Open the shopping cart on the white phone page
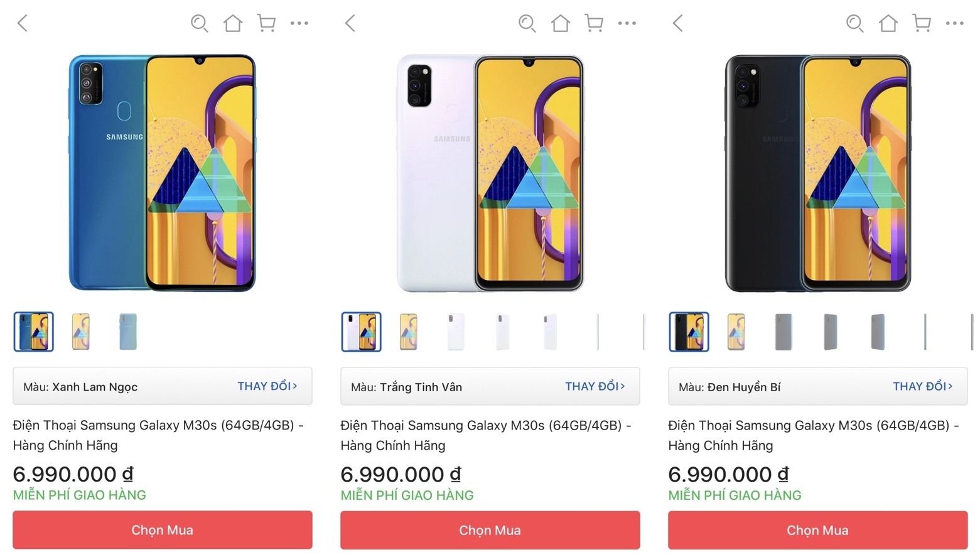980x557 pixels. 593,23
